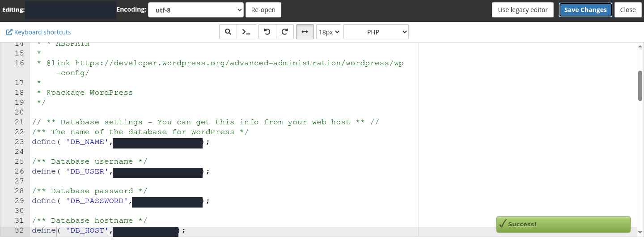The height and width of the screenshot is (246, 644).
Task: Click the '@link https://developer.wordpress.org' comment
Action: [220, 63]
